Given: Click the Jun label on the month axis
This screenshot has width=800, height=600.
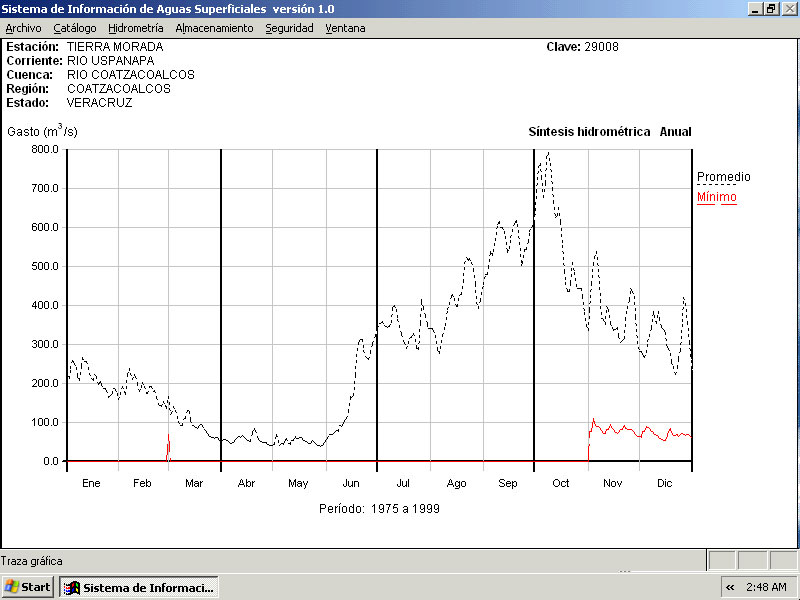Looking at the screenshot, I should (x=351, y=483).
